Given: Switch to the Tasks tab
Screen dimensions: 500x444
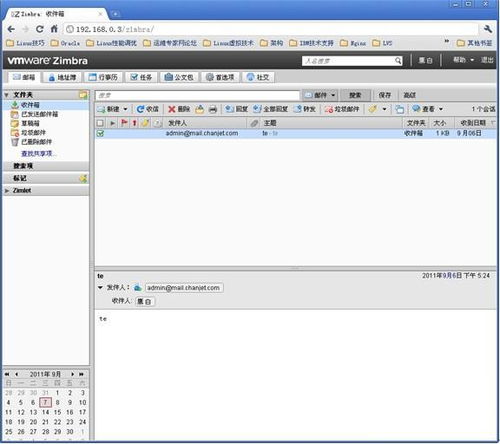Looking at the screenshot, I should (x=141, y=77).
